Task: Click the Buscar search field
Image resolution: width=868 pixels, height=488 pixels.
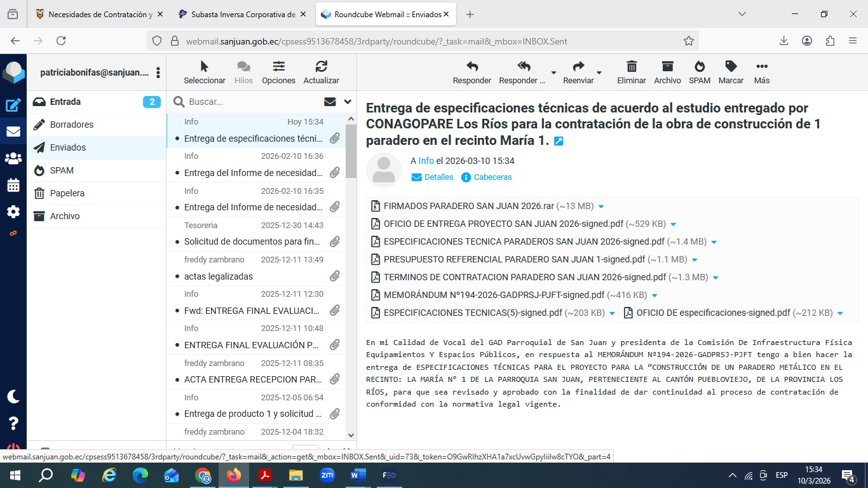Action: pos(251,102)
